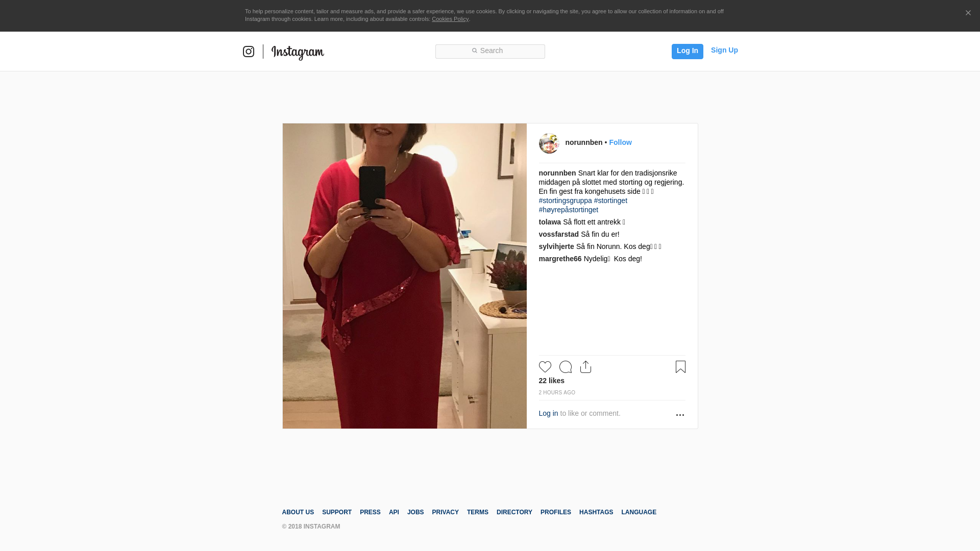The image size is (980, 551).
Task: Open the Sign Up link
Action: coord(724,50)
